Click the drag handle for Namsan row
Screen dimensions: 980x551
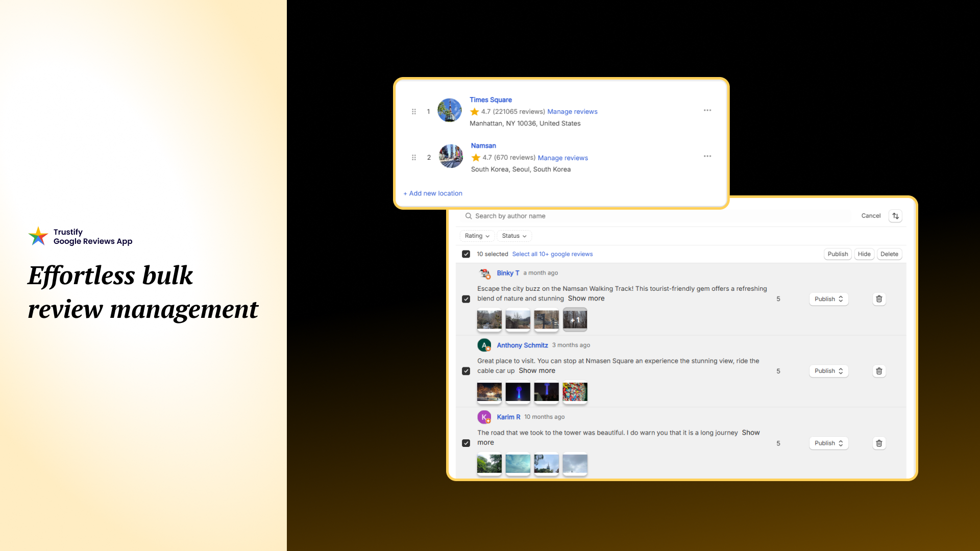coord(414,158)
